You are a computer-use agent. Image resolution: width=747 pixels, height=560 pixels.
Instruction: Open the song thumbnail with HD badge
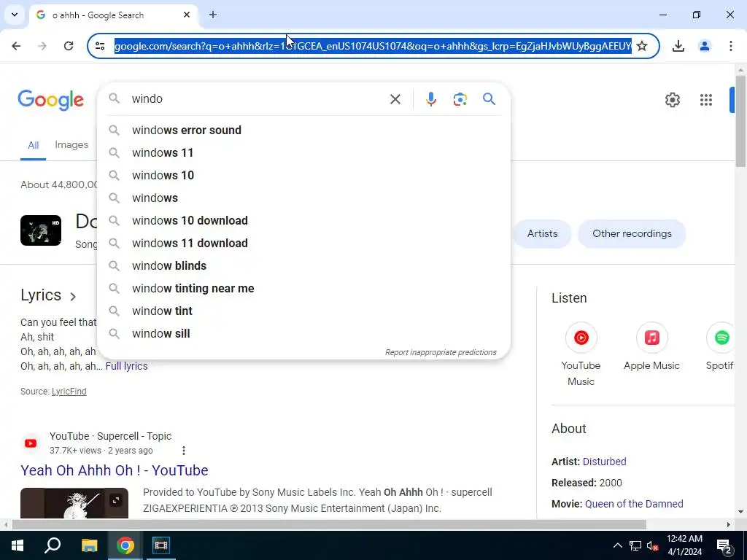pyautogui.click(x=41, y=230)
